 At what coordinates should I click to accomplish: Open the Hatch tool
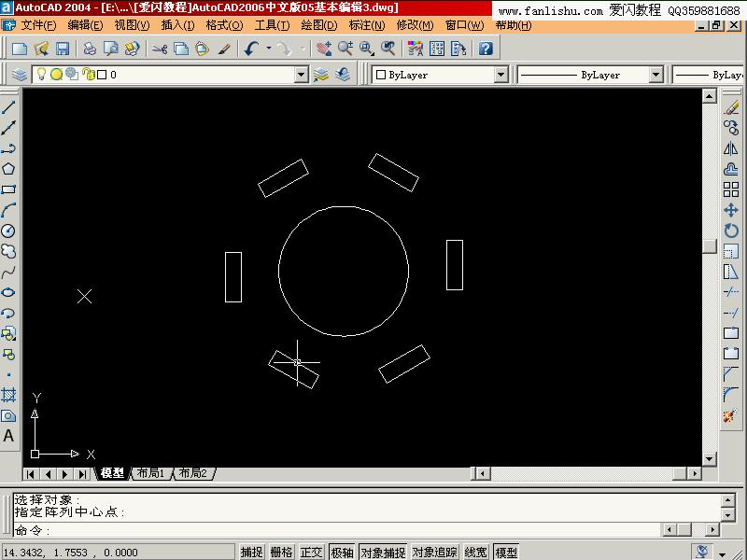(x=8, y=395)
